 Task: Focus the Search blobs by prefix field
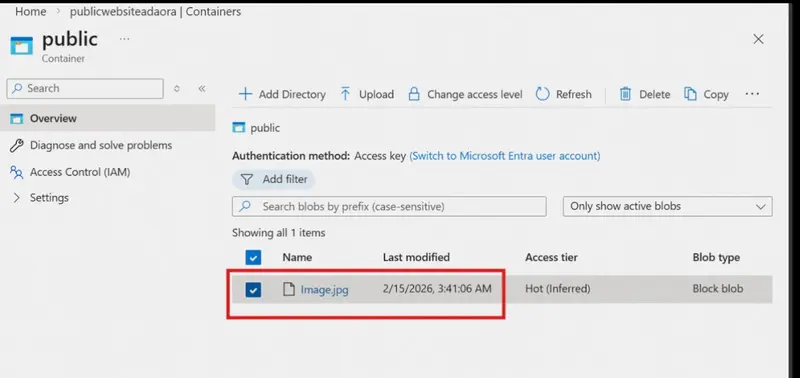pyautogui.click(x=389, y=207)
